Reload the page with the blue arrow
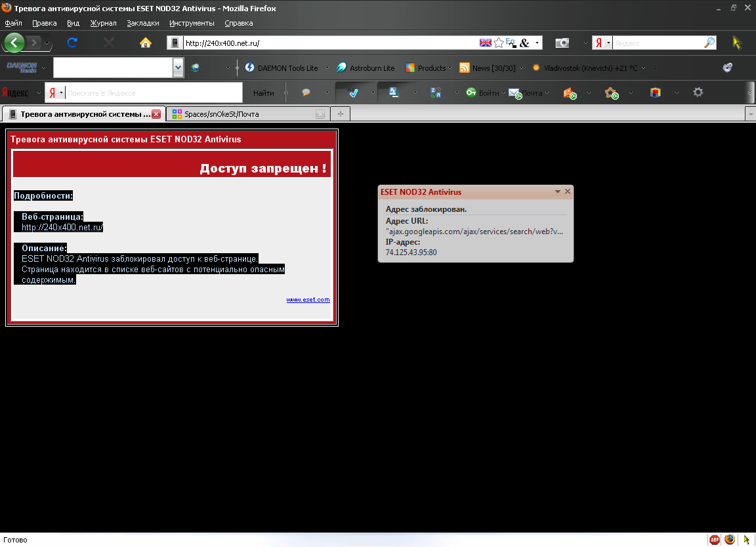The width and height of the screenshot is (756, 547). [72, 43]
